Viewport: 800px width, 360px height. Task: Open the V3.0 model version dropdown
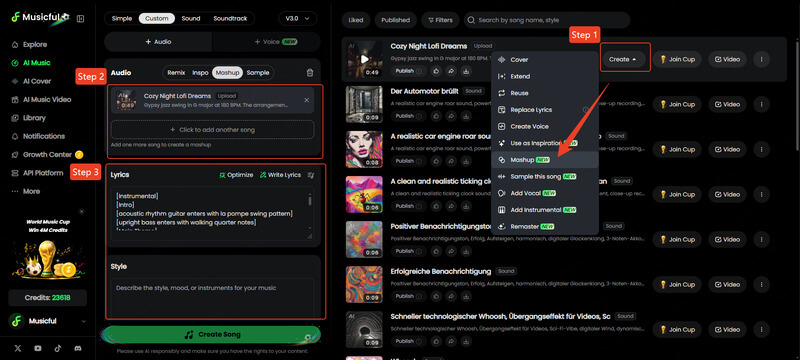click(x=298, y=18)
